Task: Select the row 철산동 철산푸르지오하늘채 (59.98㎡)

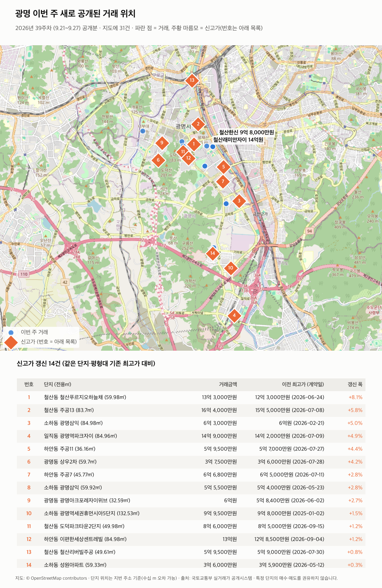Action: [191, 397]
